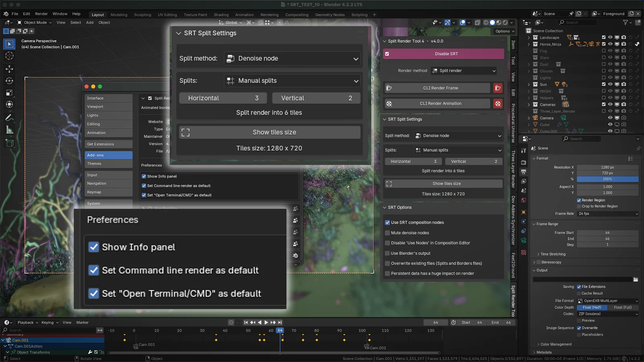Click the CLI Render Animation clapperboard icon

(x=498, y=103)
